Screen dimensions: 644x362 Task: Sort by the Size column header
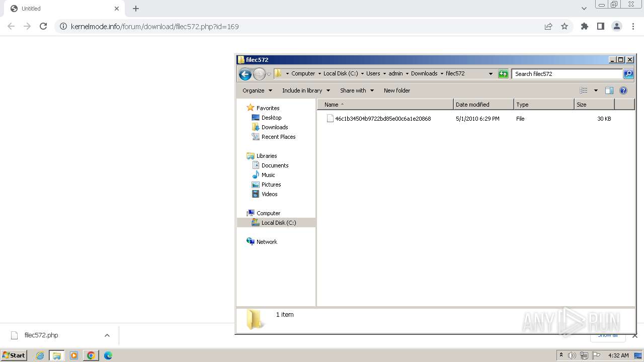point(594,105)
